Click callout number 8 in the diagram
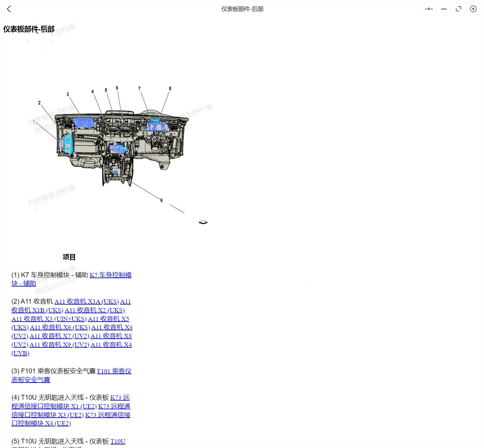484x448 pixels. pos(170,89)
